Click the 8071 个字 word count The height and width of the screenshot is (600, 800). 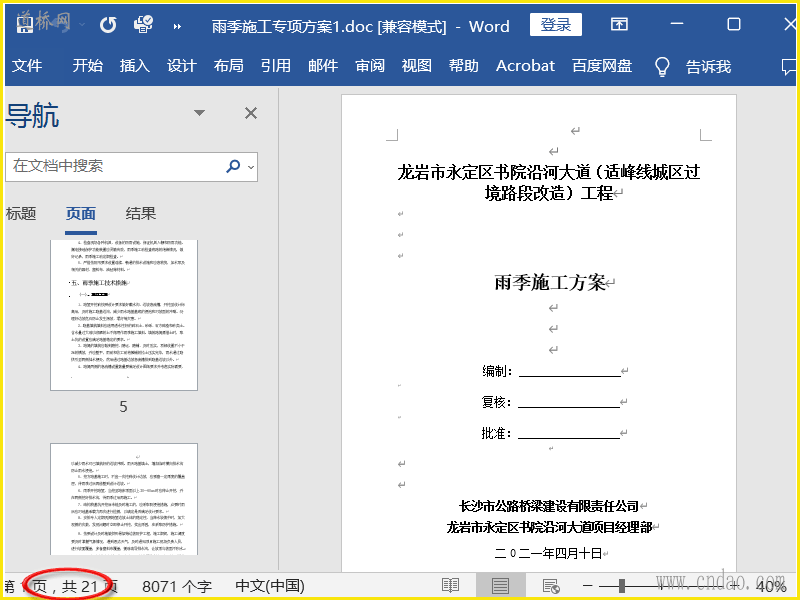(177, 587)
